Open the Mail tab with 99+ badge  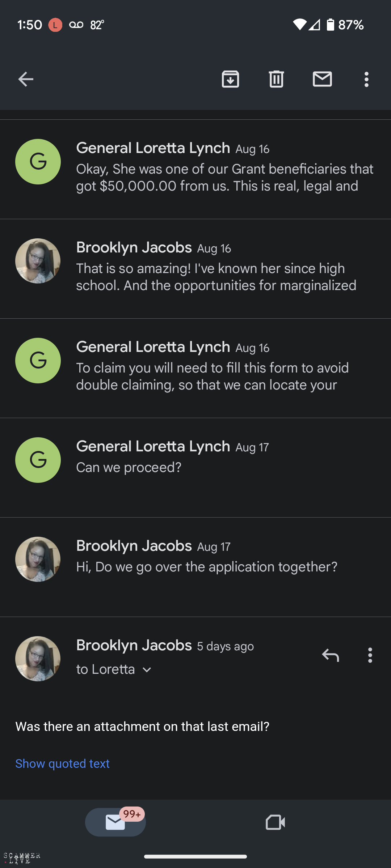115,822
